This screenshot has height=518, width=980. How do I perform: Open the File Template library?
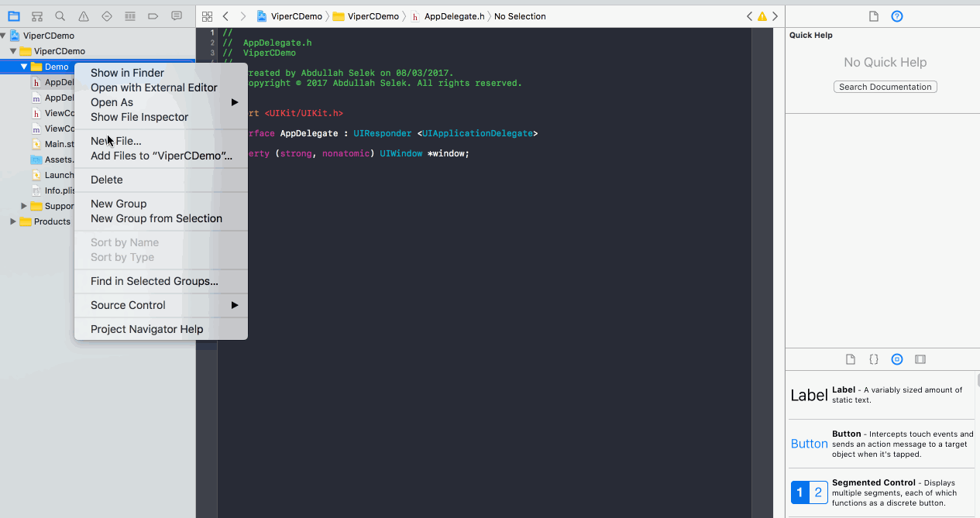pos(851,359)
